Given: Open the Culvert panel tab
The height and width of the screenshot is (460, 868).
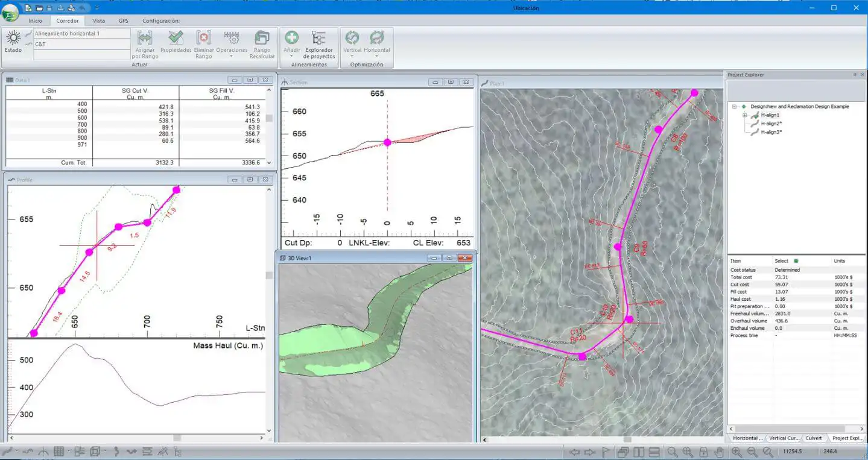Looking at the screenshot, I should coord(813,438).
